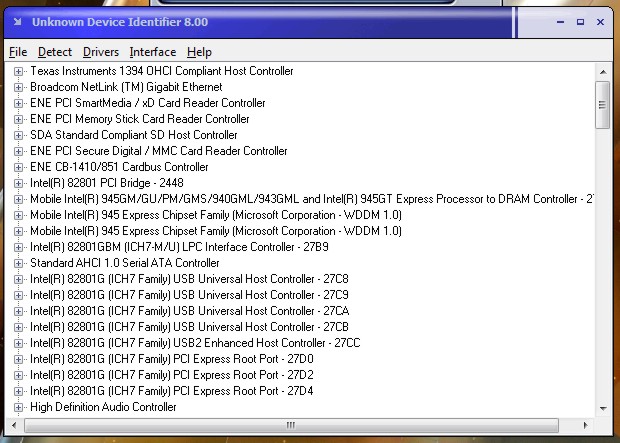Click the Unknown Device Identifier title bar icon
The width and height of the screenshot is (620, 443).
[x=17, y=22]
